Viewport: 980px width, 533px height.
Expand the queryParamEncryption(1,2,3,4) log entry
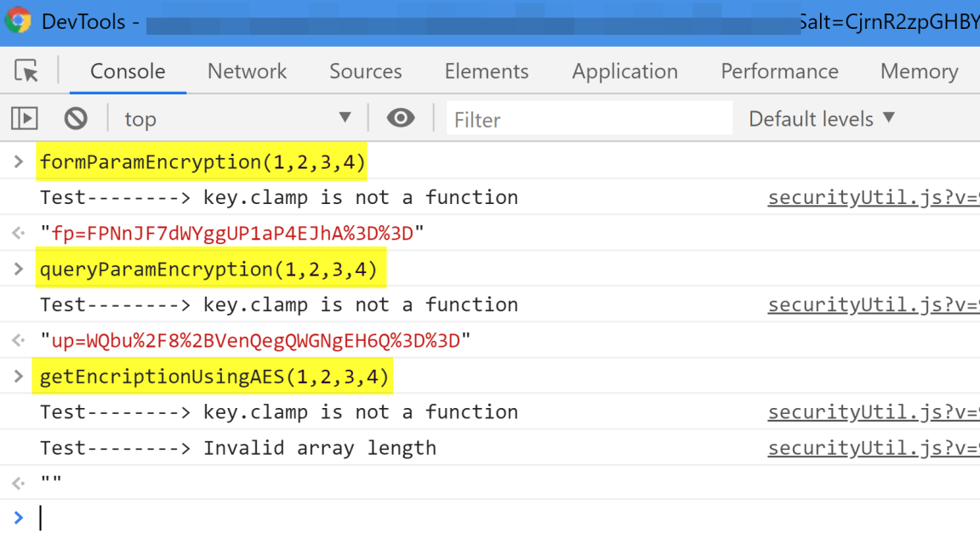[17, 269]
